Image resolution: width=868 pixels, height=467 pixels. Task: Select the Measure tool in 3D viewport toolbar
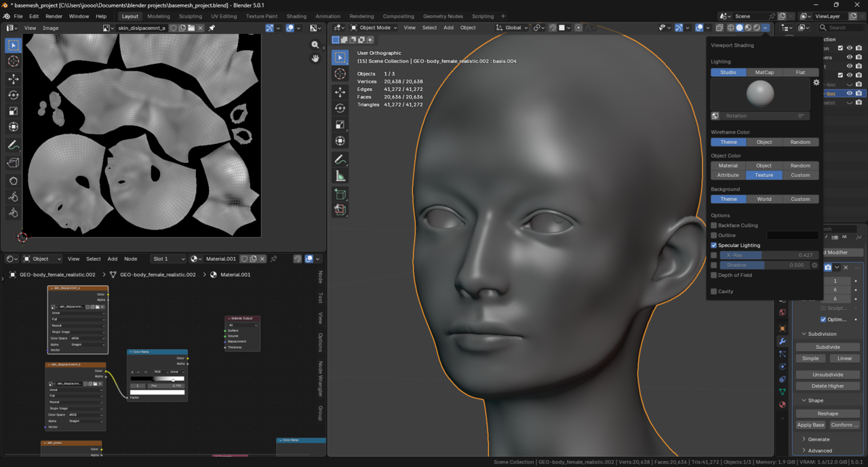tap(340, 176)
